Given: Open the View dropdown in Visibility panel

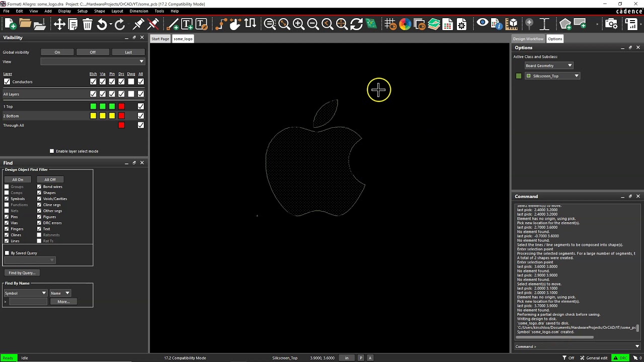Looking at the screenshot, I should coord(93,61).
